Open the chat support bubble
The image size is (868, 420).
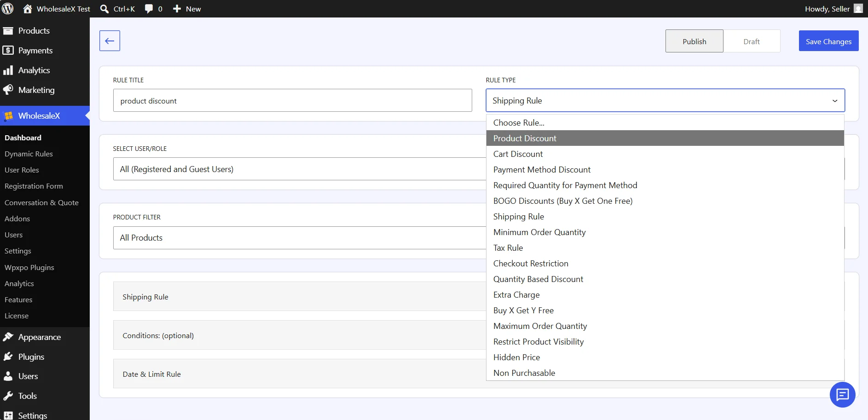[842, 395]
